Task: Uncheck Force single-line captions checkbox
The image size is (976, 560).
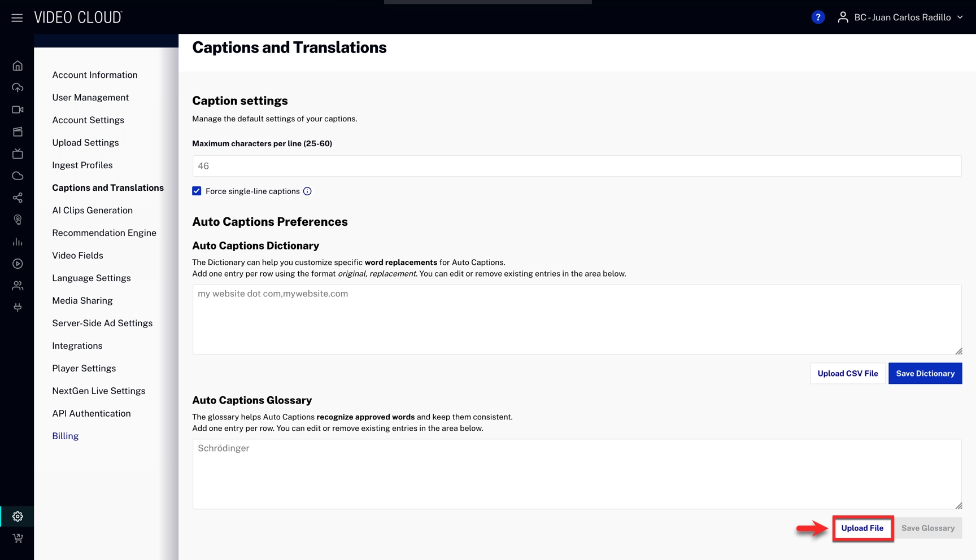Action: (197, 191)
